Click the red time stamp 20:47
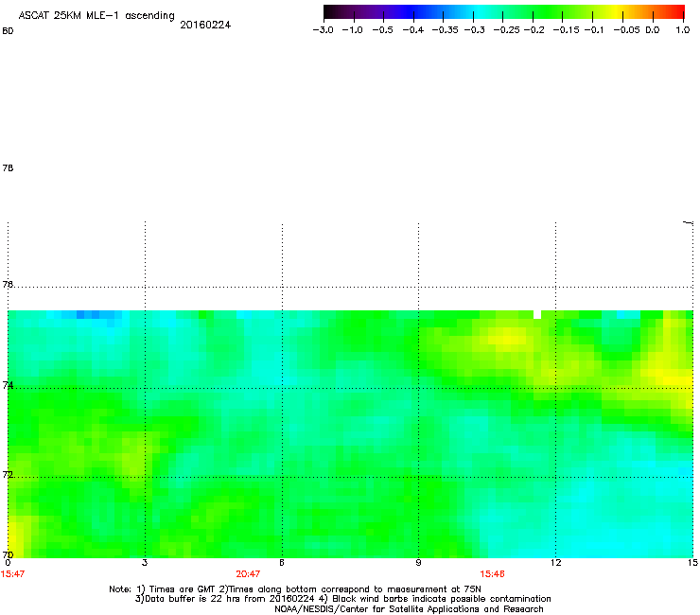700x615 pixels. [x=248, y=574]
